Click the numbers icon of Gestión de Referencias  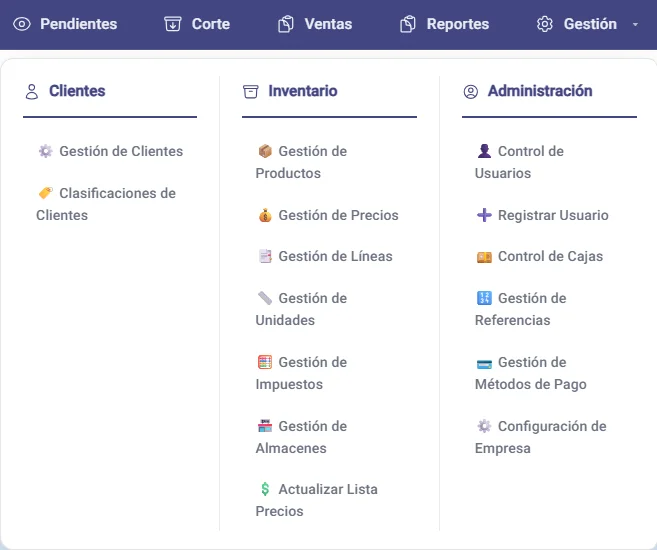click(484, 298)
